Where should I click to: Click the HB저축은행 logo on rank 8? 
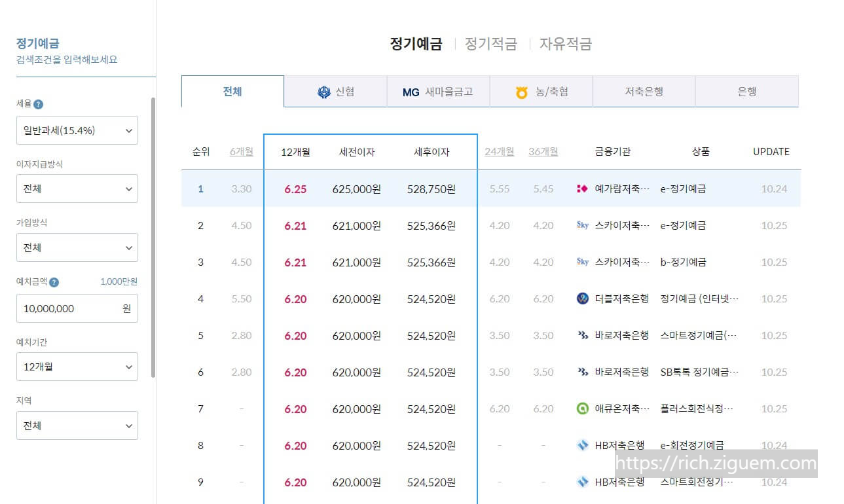point(583,445)
